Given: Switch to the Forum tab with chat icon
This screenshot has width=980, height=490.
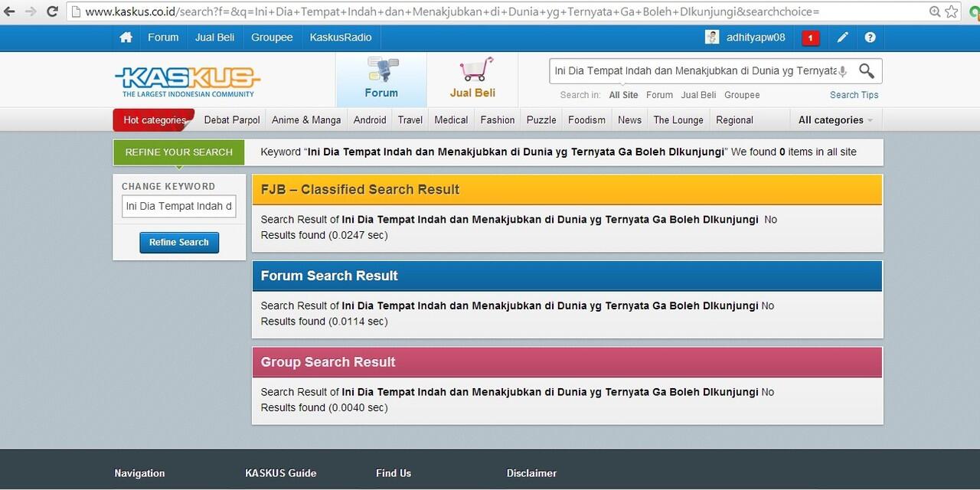Looking at the screenshot, I should tap(381, 80).
